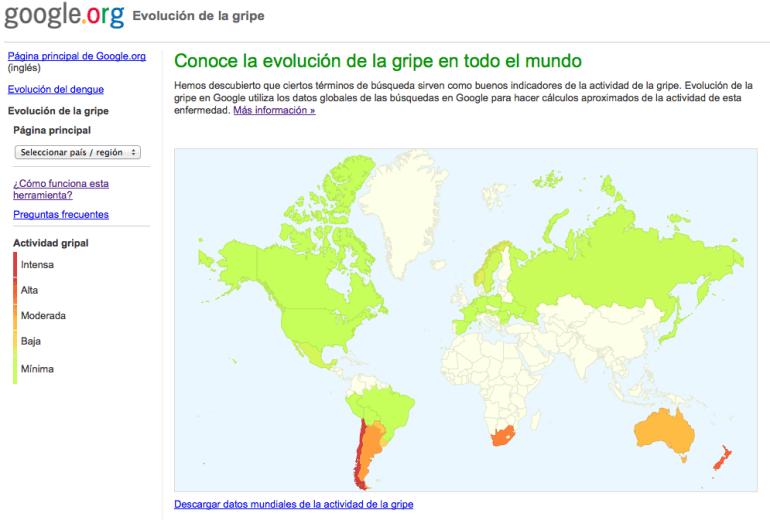This screenshot has width=770, height=520.
Task: Open Página principal de Google.org link
Action: (x=77, y=56)
